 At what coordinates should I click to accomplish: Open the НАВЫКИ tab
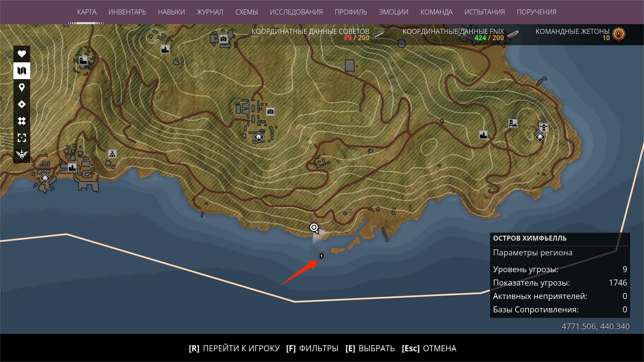pyautogui.click(x=171, y=12)
